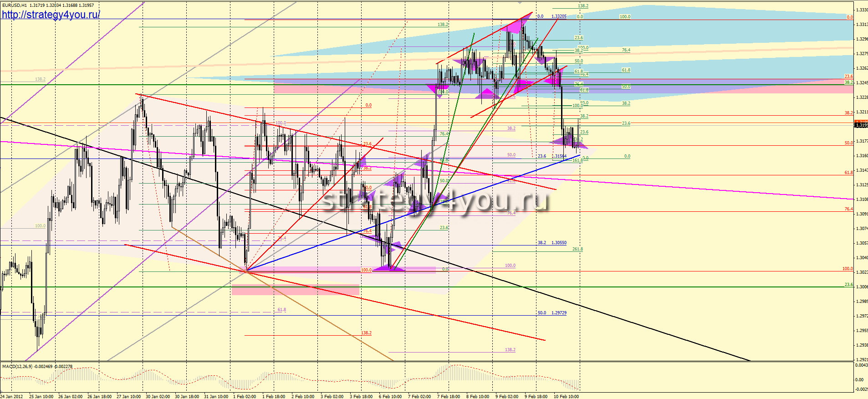Click the current price marker on price axis
This screenshot has height=399, width=868.
861,124
